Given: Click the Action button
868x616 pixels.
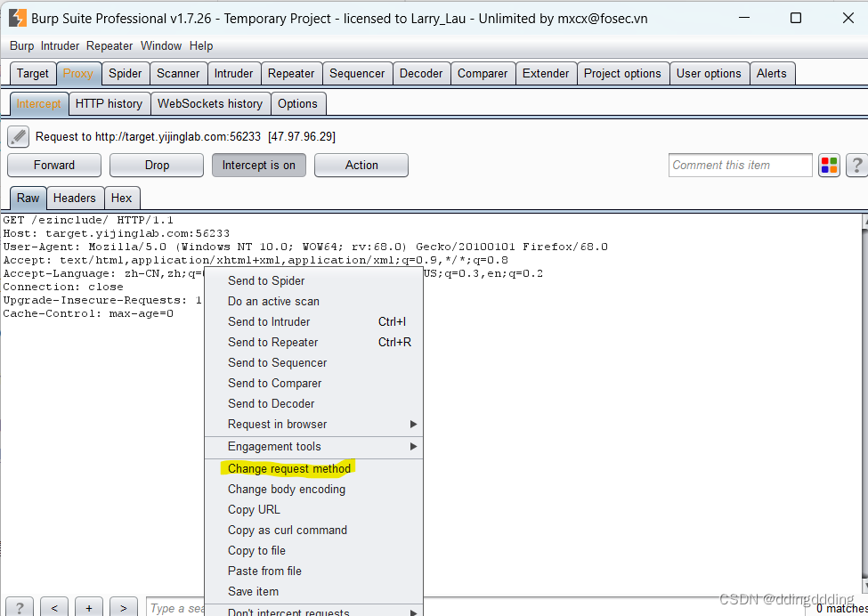Looking at the screenshot, I should click(x=361, y=165).
